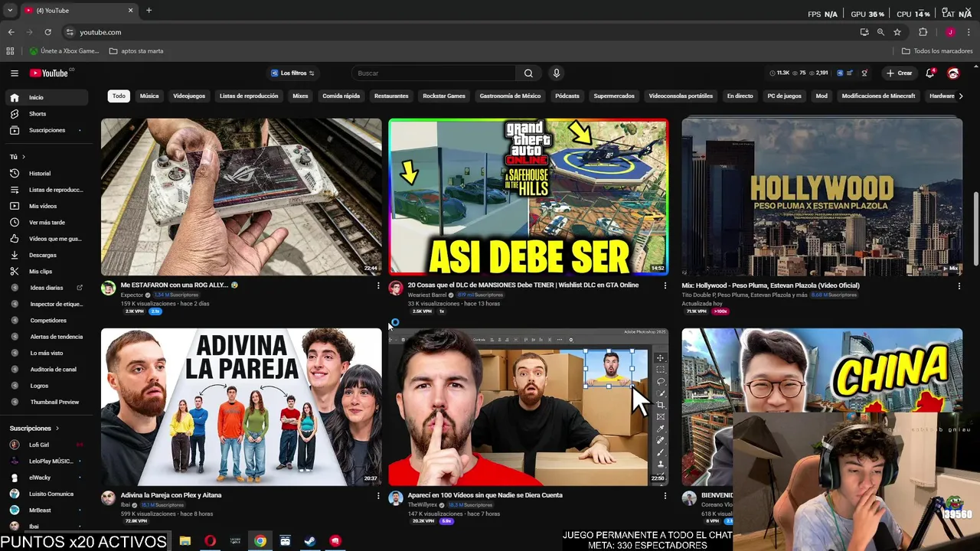
Task: Open options for Aparecí en 100 Videos
Action: pyautogui.click(x=665, y=496)
